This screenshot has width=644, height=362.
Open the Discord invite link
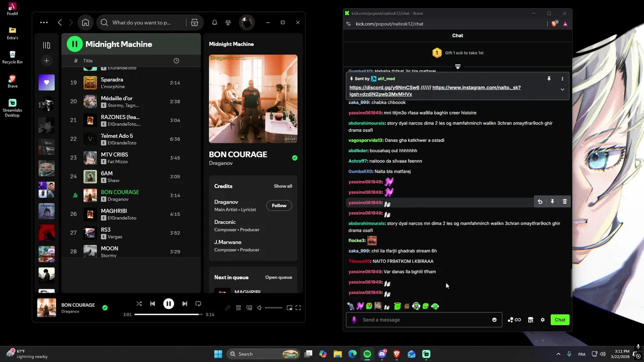click(384, 87)
